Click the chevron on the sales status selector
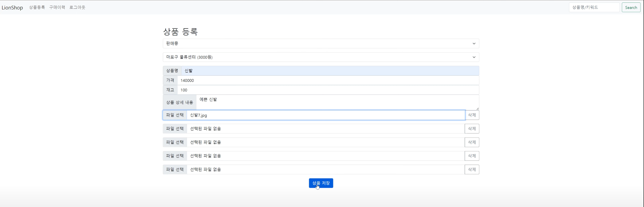This screenshot has width=644, height=207. (474, 44)
